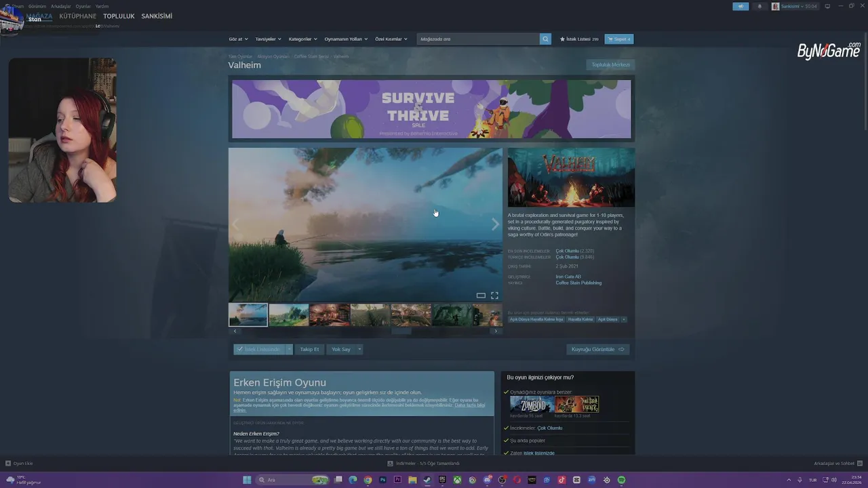Open Google Chrome from the taskbar
The image size is (868, 488).
368,480
